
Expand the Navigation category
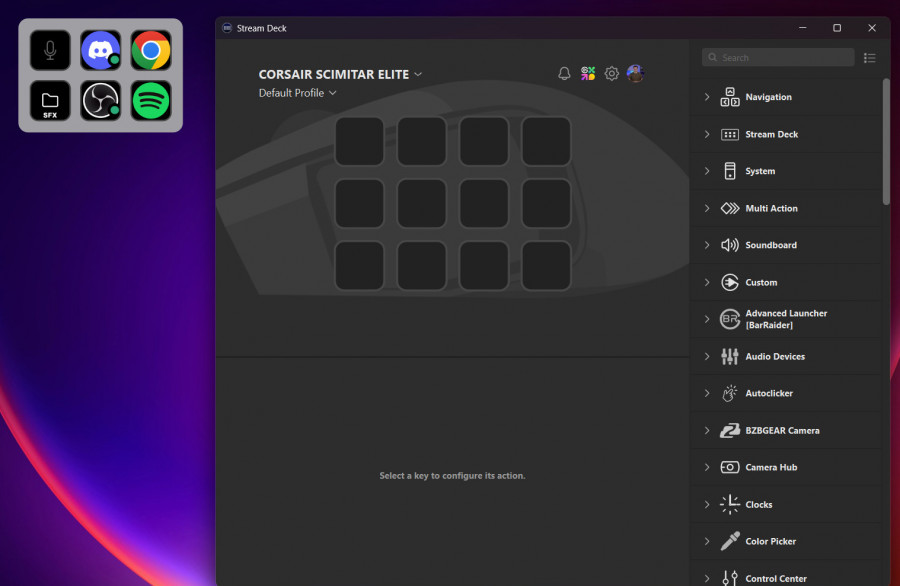(768, 97)
